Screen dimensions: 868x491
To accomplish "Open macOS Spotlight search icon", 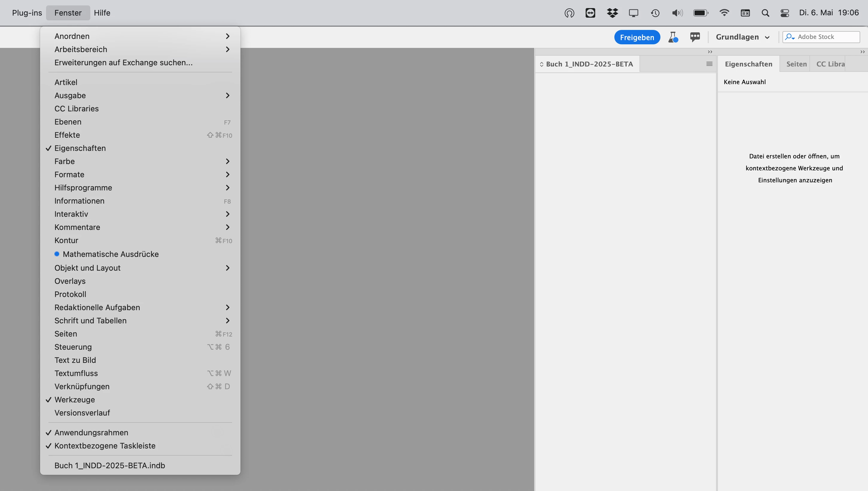I will tap(765, 13).
